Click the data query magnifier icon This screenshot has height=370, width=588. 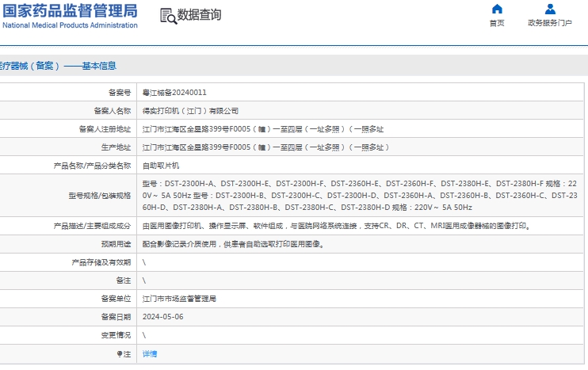click(x=168, y=16)
